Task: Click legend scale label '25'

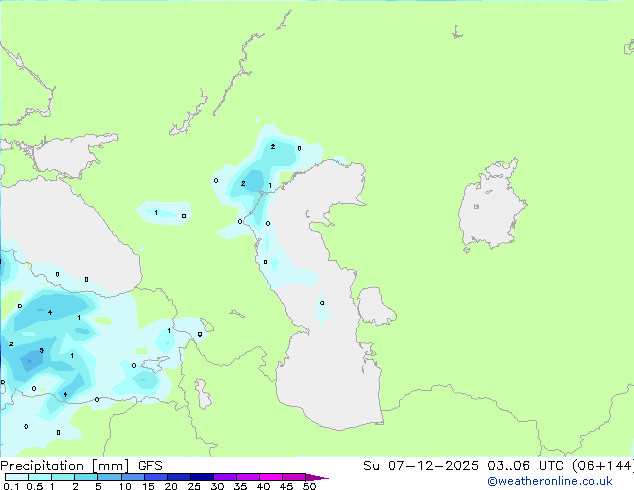Action: (194, 486)
